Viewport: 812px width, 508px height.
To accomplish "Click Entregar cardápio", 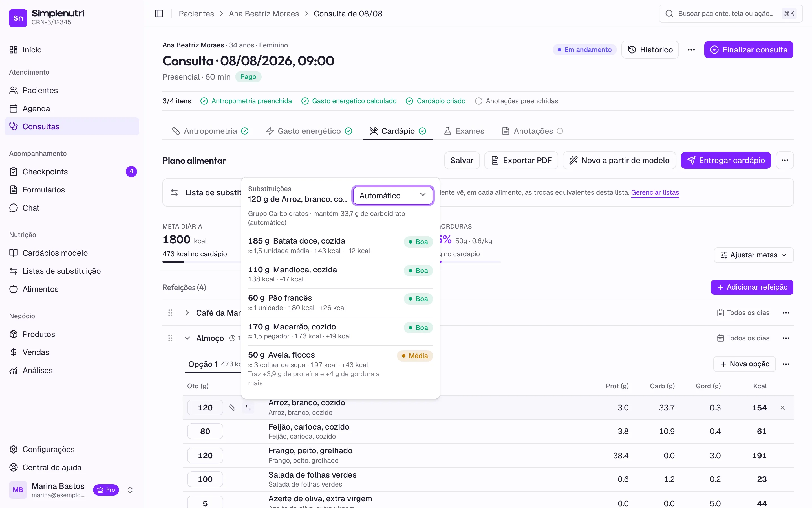I will coord(726,160).
